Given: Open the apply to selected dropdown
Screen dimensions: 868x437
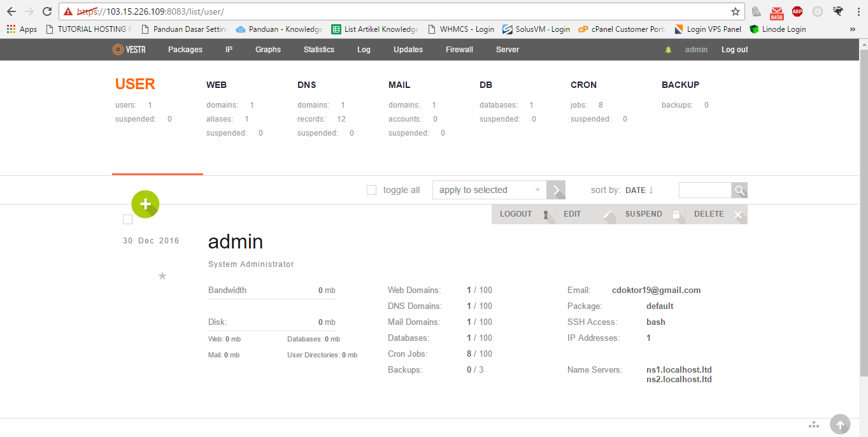Looking at the screenshot, I should 488,189.
